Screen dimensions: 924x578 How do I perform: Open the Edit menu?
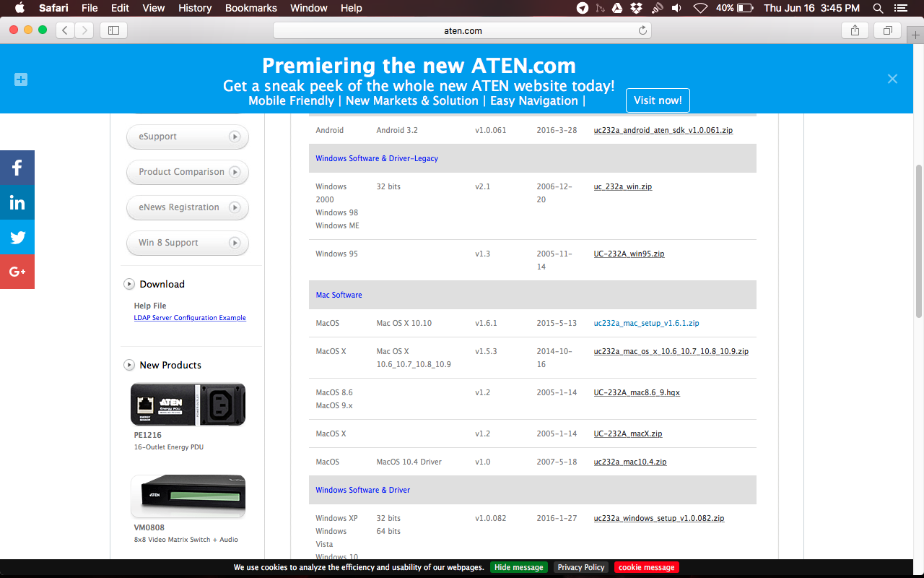(120, 8)
